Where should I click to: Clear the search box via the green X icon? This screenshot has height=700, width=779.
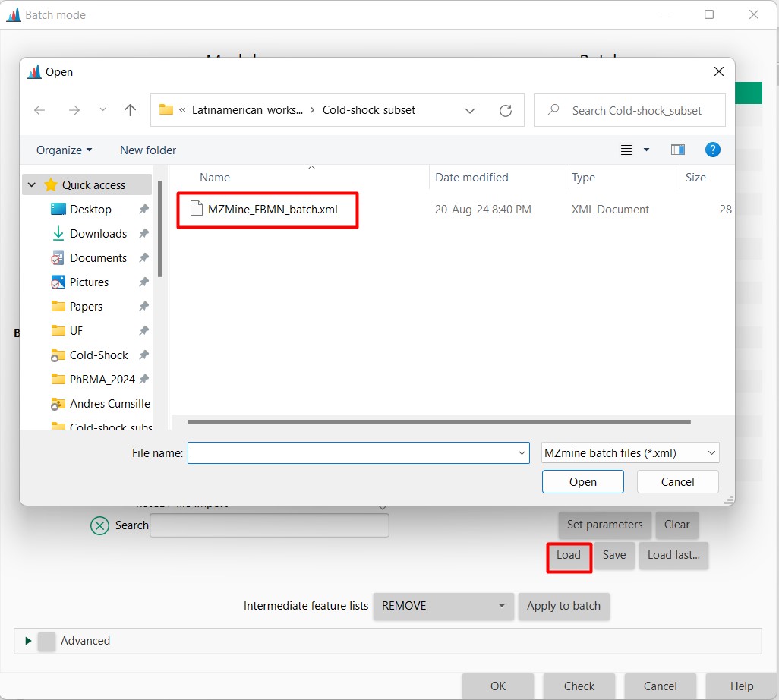pos(99,525)
